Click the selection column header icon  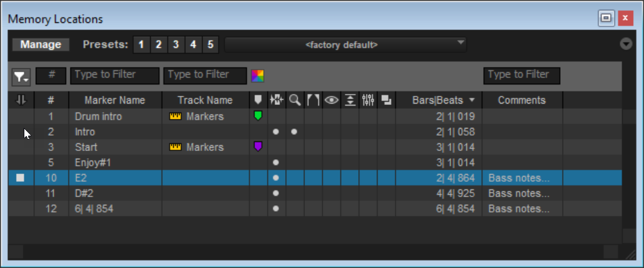(277, 100)
